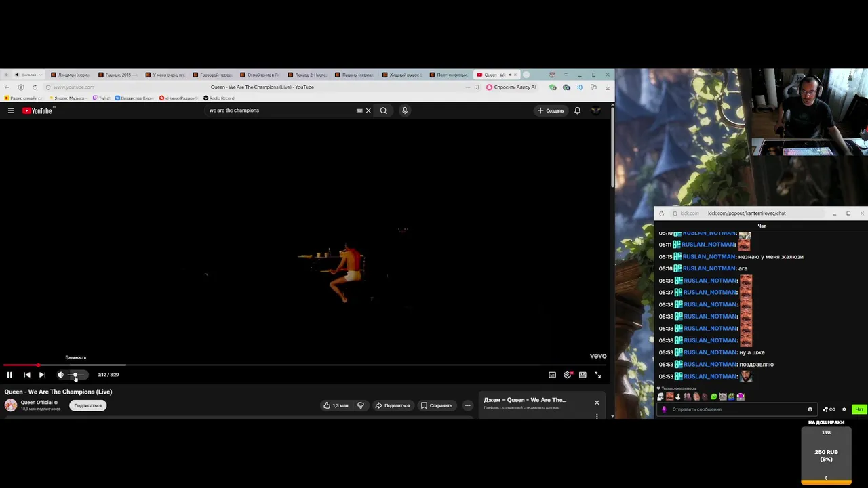Seek along the red video progress bar
This screenshot has width=868, height=488.
(305, 365)
